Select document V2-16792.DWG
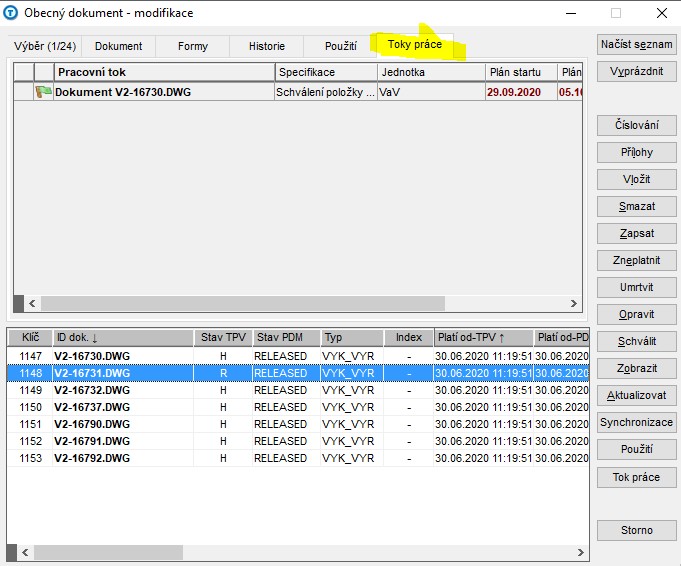 [298, 458]
